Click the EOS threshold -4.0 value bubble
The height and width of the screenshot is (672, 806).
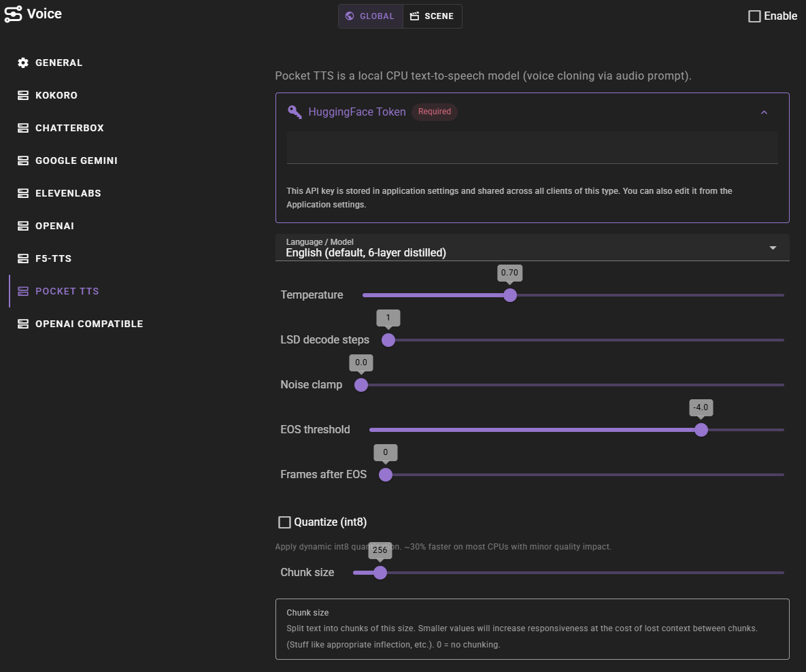tap(701, 407)
